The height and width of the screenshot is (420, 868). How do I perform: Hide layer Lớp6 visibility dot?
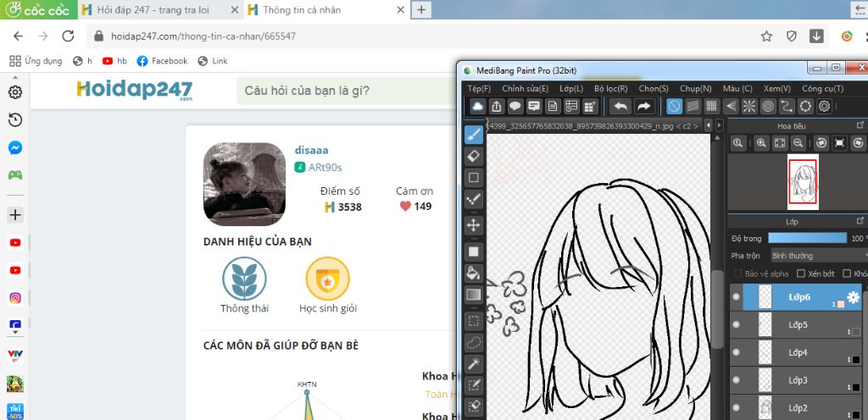(736, 296)
